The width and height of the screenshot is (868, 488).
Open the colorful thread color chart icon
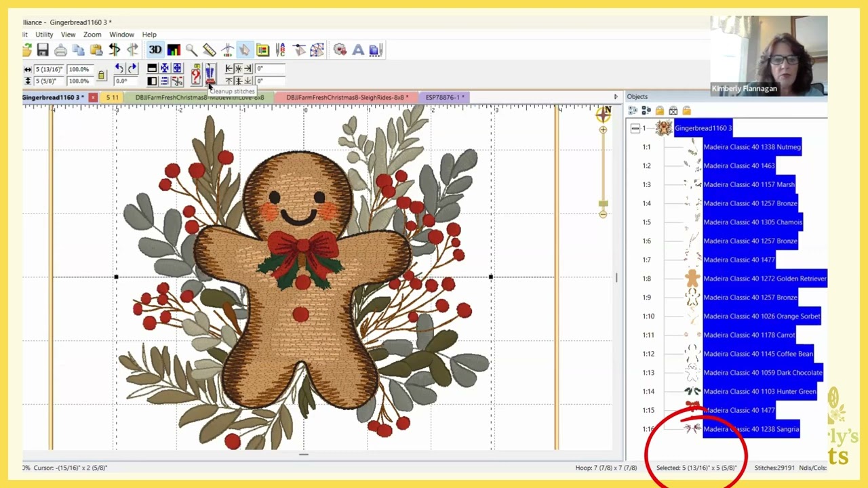coord(174,49)
